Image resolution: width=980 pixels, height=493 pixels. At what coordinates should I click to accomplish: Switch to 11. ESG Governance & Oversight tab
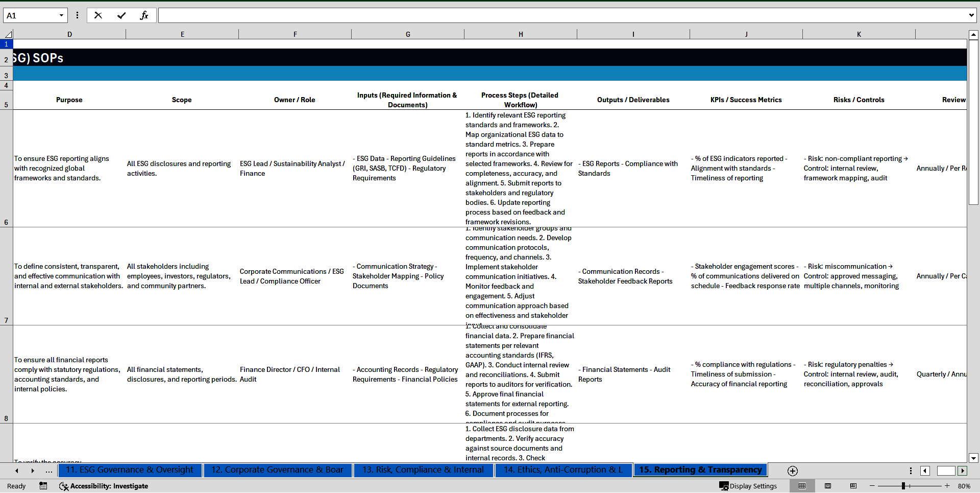coord(130,470)
